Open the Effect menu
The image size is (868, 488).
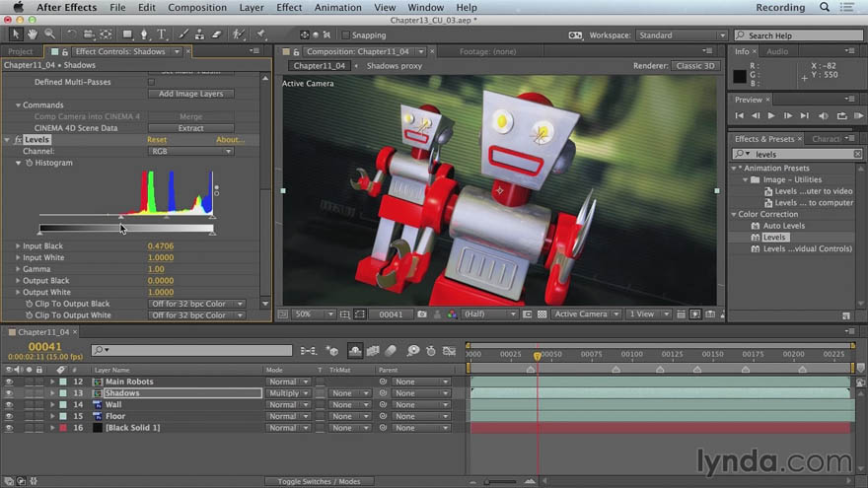coord(289,7)
